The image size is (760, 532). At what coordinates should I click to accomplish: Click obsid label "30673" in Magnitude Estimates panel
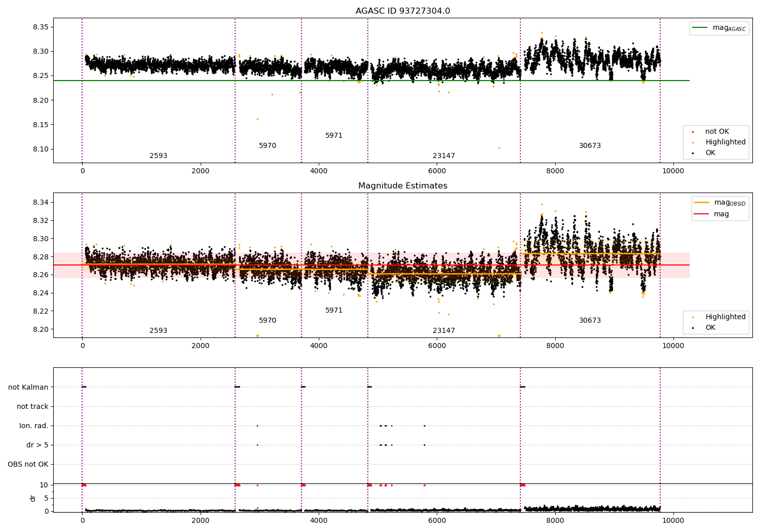(x=590, y=321)
